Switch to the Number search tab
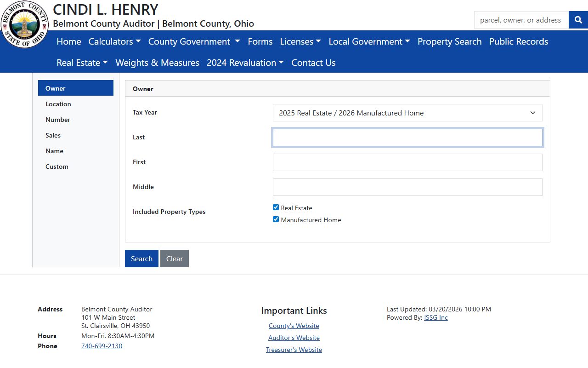 [76, 120]
